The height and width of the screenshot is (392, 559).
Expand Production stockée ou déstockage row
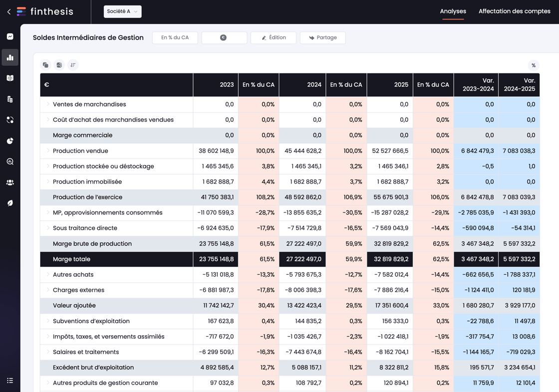click(48, 166)
